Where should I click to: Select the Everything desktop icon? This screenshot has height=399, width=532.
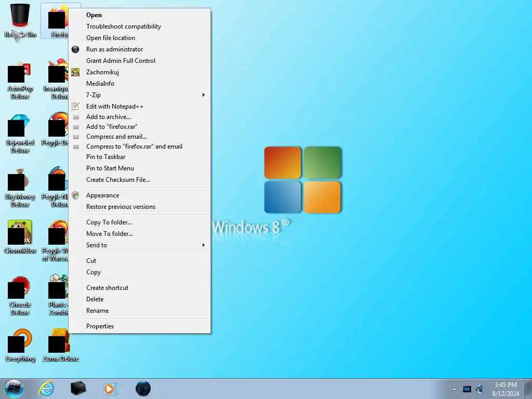point(20,345)
